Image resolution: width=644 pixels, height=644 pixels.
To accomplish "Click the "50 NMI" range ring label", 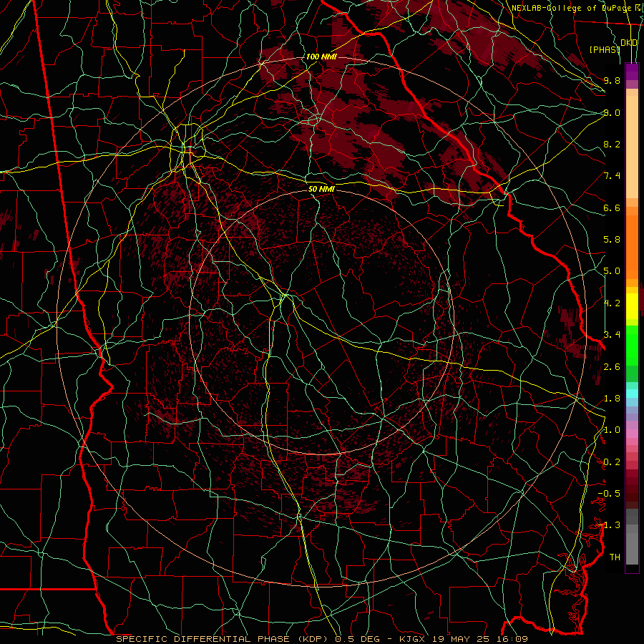I will click(321, 189).
